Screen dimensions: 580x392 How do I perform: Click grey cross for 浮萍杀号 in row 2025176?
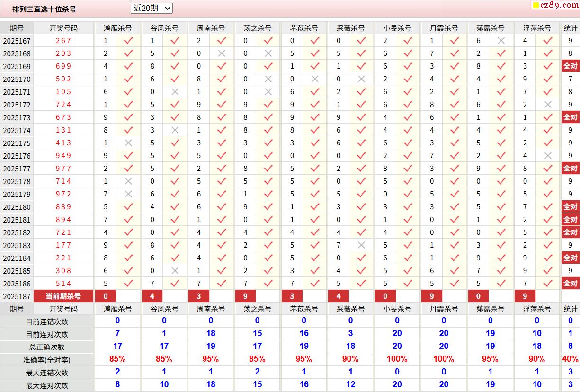(x=548, y=156)
